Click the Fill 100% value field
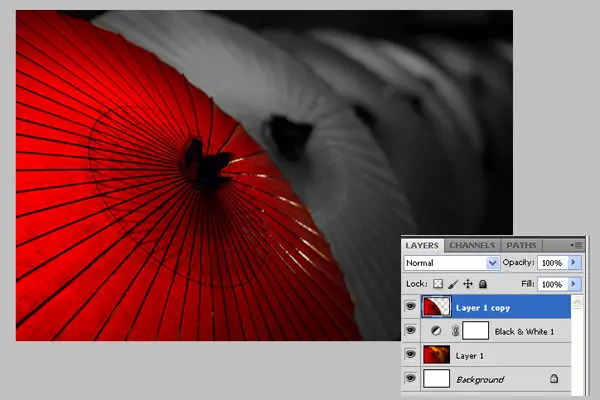Image resolution: width=600 pixels, height=400 pixels. (552, 284)
